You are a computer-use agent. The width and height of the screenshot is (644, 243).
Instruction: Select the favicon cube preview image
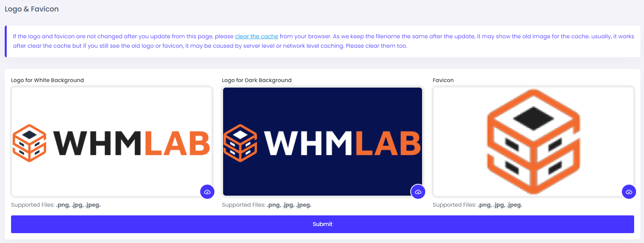(x=533, y=142)
